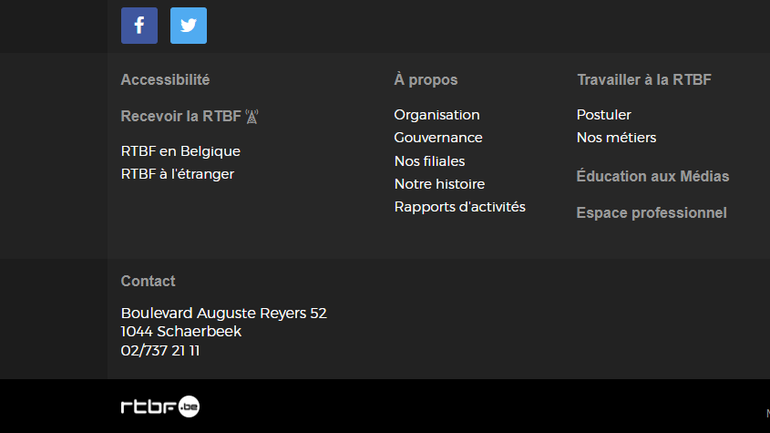View Notre histoire page
770x433 pixels.
point(439,184)
